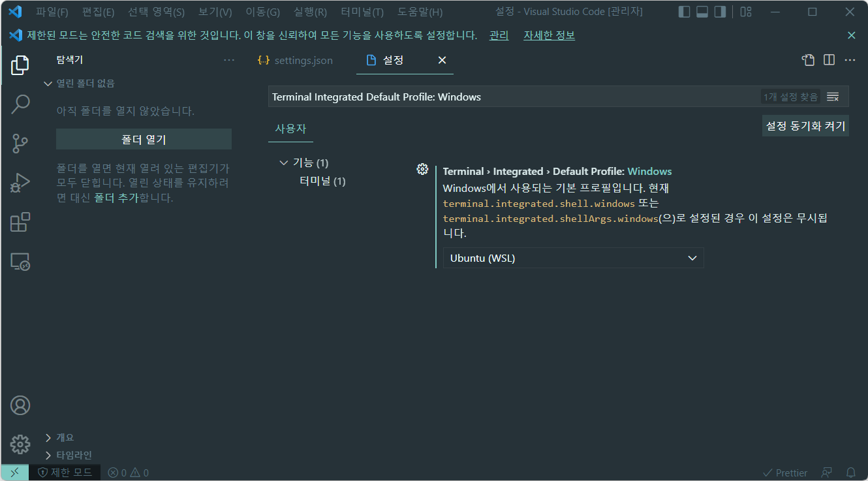Viewport: 868px width, 481px height.
Task: Open editor More Actions ellipsis
Action: coord(850,60)
